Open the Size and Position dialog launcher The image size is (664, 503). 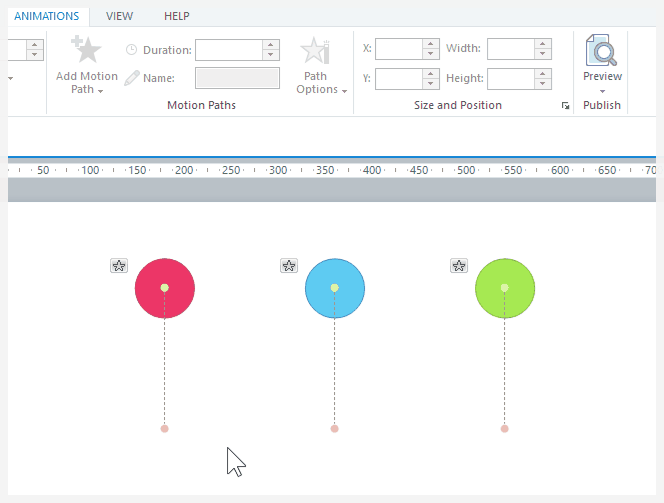tap(565, 105)
